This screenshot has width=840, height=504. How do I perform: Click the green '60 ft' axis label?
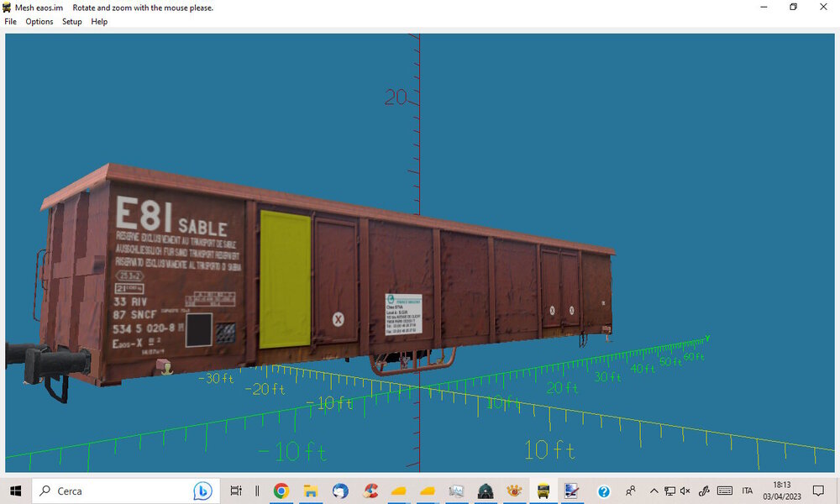tap(695, 357)
